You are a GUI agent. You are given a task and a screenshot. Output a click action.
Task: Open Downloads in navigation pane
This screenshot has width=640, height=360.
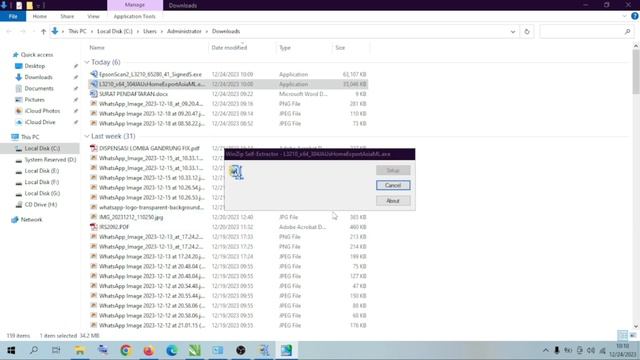pos(38,77)
